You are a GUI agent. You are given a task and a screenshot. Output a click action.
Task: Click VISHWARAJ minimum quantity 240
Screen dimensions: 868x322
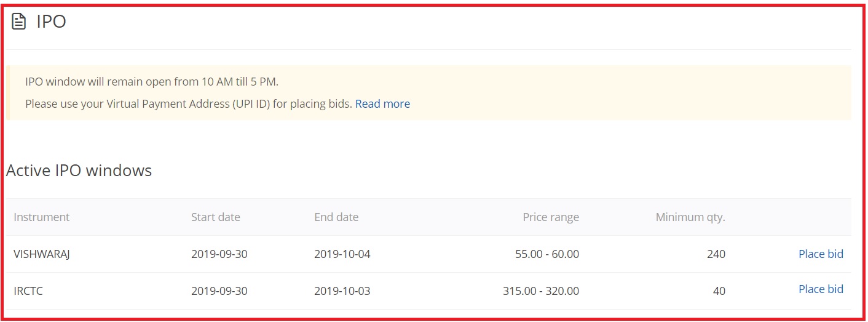[x=716, y=254]
